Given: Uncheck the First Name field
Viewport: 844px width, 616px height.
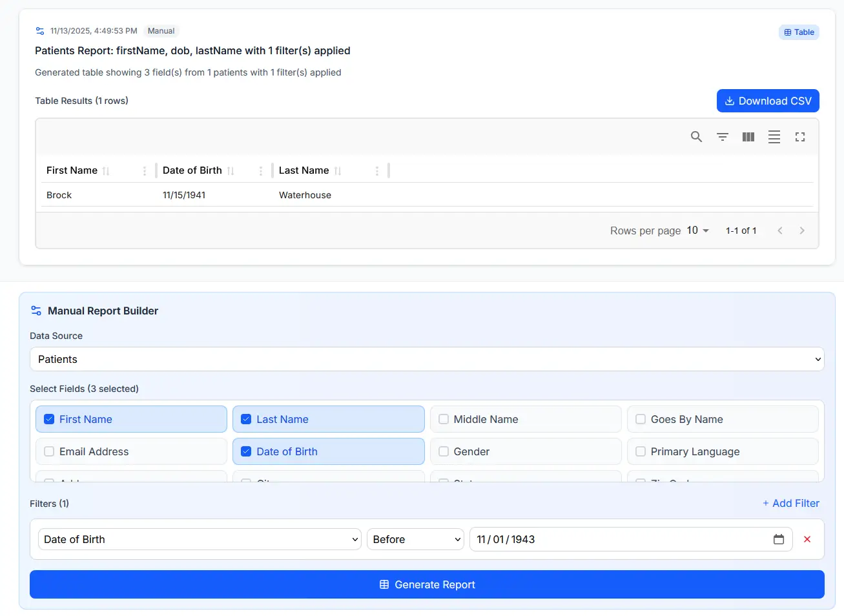Looking at the screenshot, I should click(49, 418).
